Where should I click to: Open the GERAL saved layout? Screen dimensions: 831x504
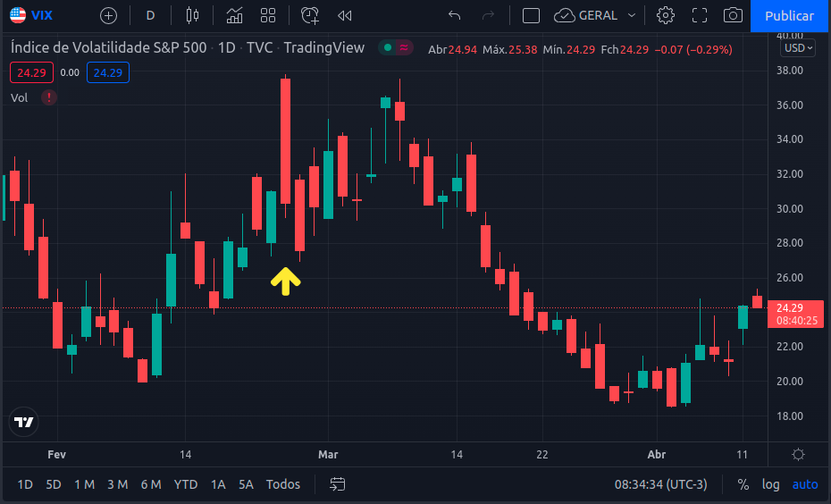tap(585, 16)
